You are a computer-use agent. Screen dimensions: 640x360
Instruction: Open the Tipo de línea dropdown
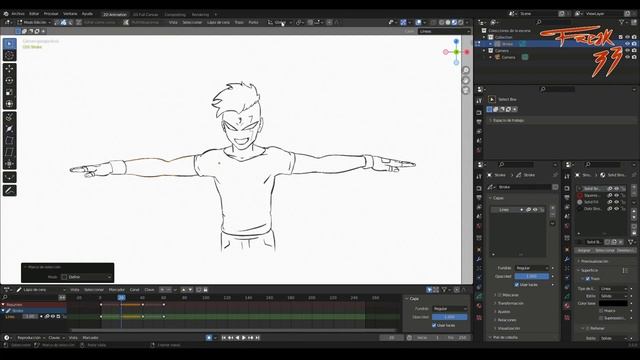click(613, 289)
